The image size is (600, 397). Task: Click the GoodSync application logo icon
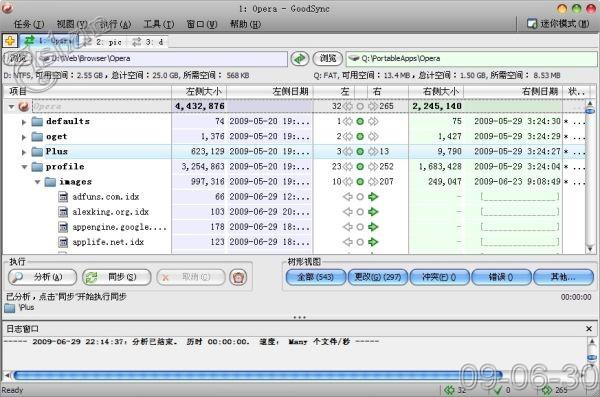(x=7, y=7)
